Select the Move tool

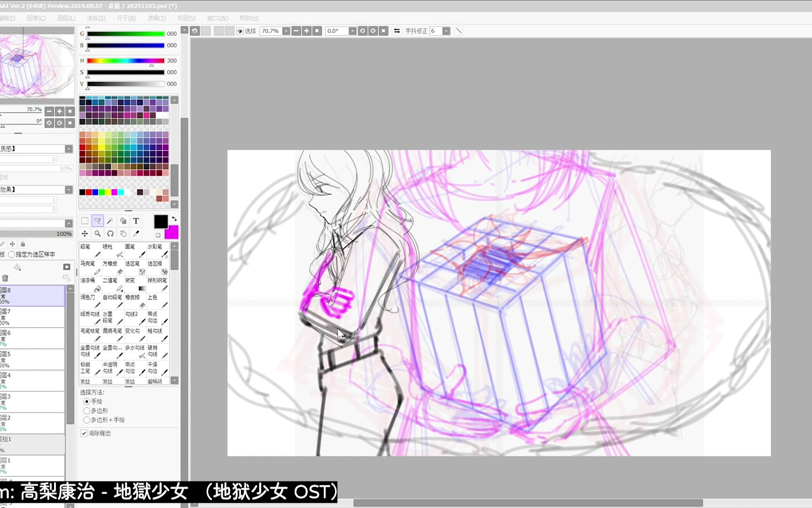pos(85,233)
